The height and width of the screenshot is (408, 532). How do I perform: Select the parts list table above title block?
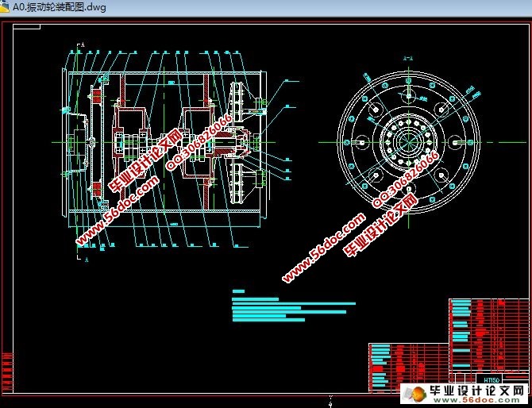[488, 332]
